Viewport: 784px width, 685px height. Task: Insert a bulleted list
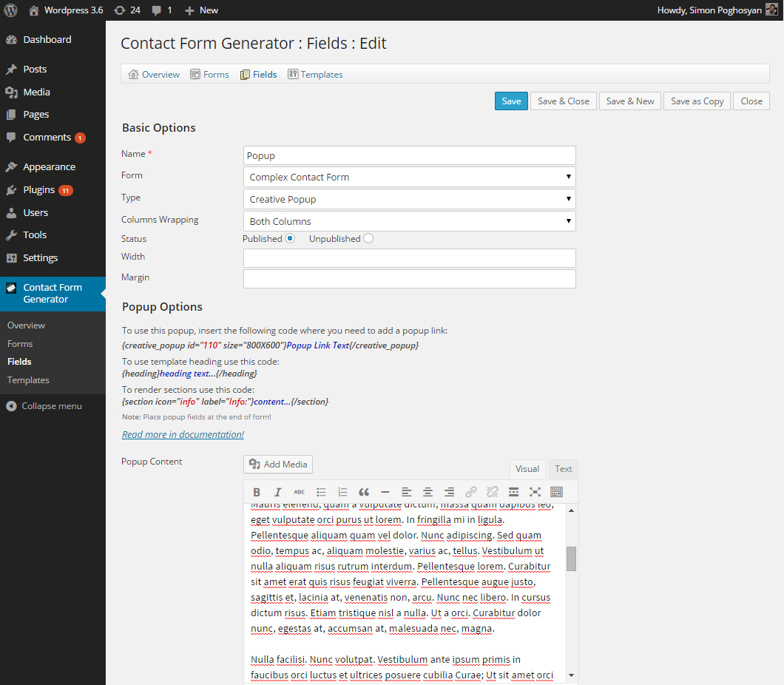321,492
